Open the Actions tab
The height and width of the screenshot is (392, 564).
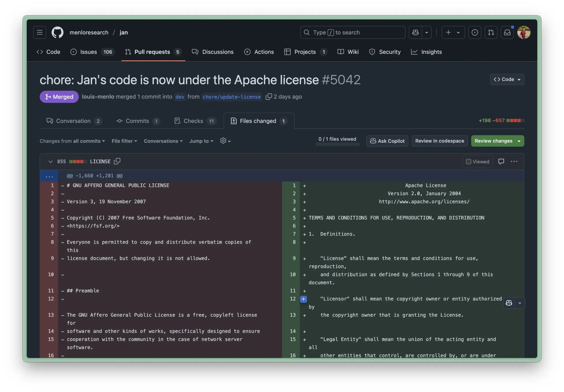pos(259,52)
